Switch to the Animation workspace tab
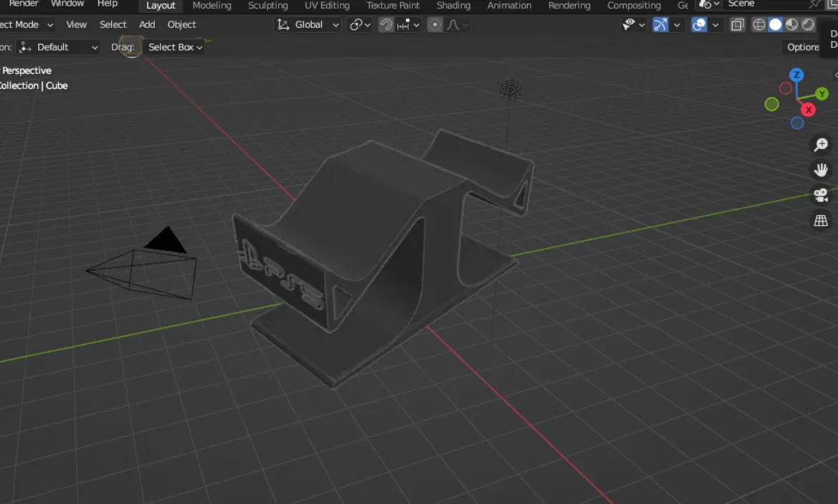This screenshot has width=838, height=504. coord(509,5)
